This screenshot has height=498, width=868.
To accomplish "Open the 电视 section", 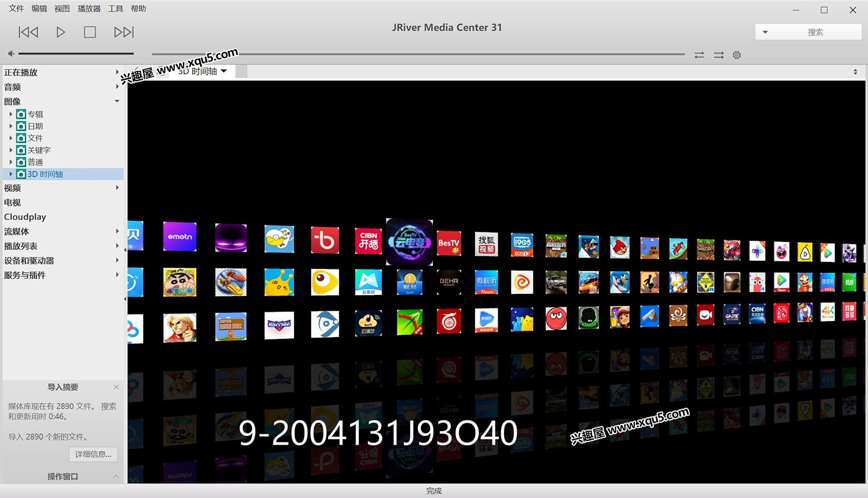I will (12, 202).
